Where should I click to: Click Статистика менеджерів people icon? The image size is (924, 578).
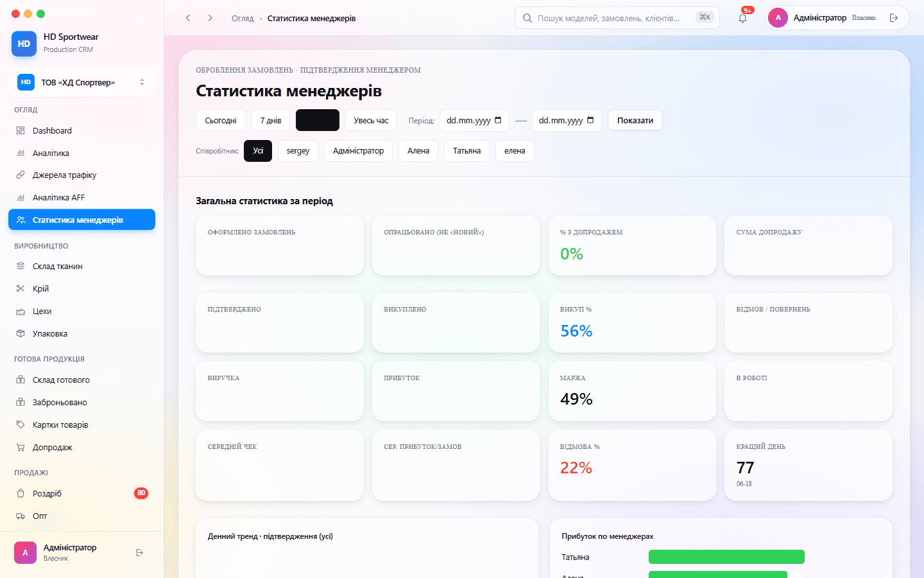(x=21, y=220)
